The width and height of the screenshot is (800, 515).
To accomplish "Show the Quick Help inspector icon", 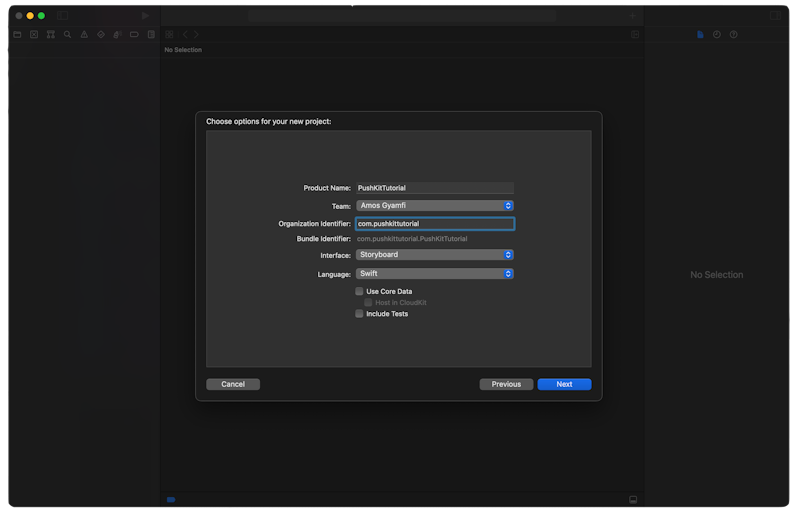I will pyautogui.click(x=733, y=34).
